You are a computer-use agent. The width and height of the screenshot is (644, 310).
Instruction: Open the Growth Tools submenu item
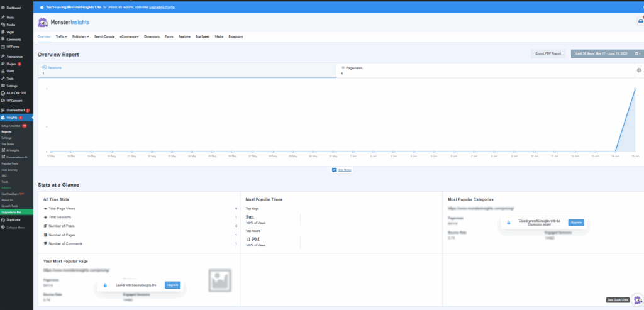coord(9,206)
